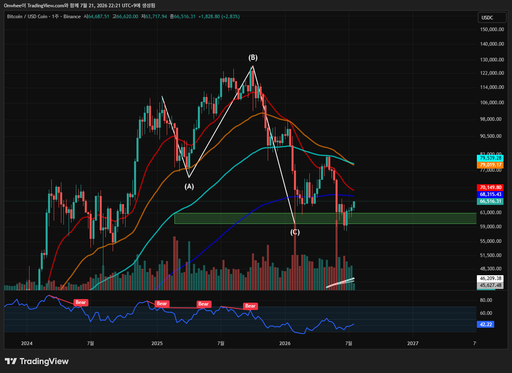Viewport: 512px width, 373px height.
Task: Select the Elliott wave label (C)
Action: 295,232
